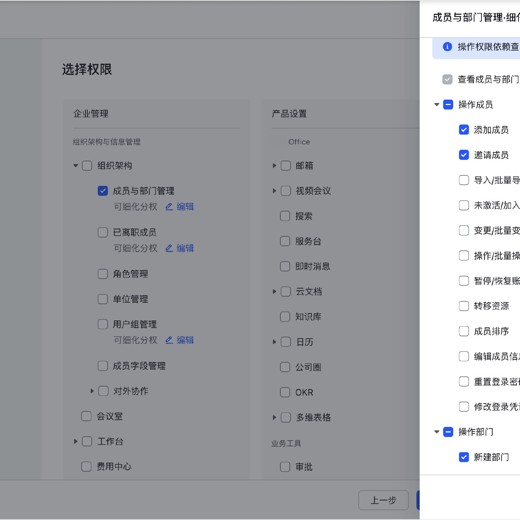Check the 已离职成员 checkbox
Image resolution: width=520 pixels, height=520 pixels.
103,232
